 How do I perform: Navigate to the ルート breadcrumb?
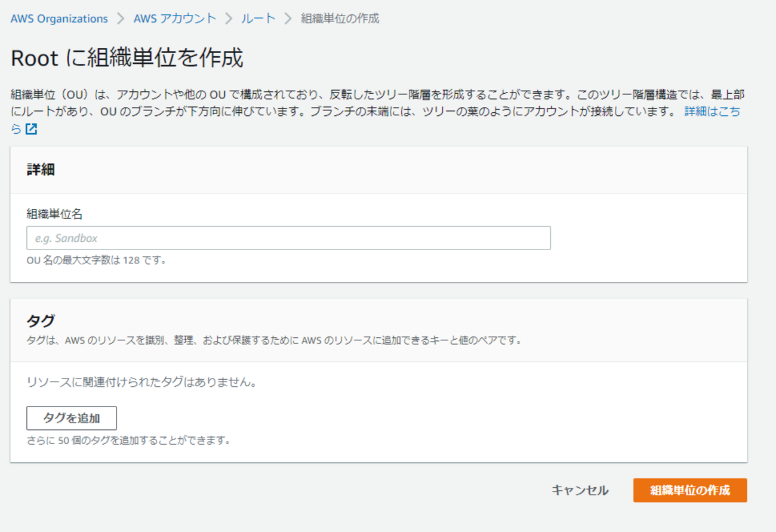point(258,19)
